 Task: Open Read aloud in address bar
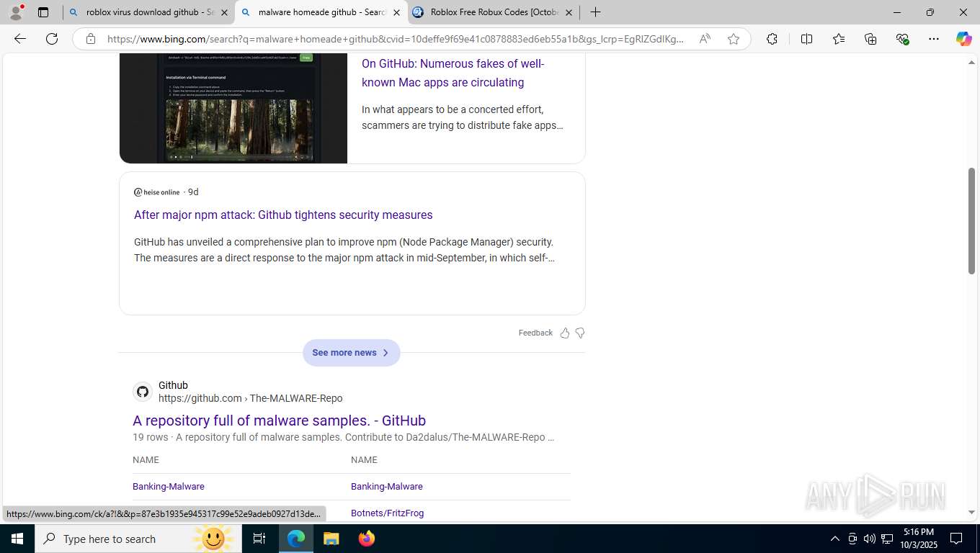tap(705, 39)
